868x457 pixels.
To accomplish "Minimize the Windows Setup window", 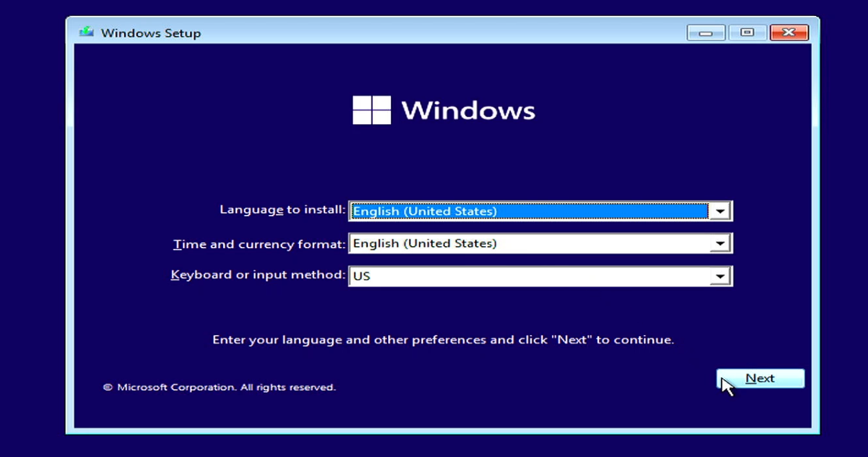I will pyautogui.click(x=706, y=33).
